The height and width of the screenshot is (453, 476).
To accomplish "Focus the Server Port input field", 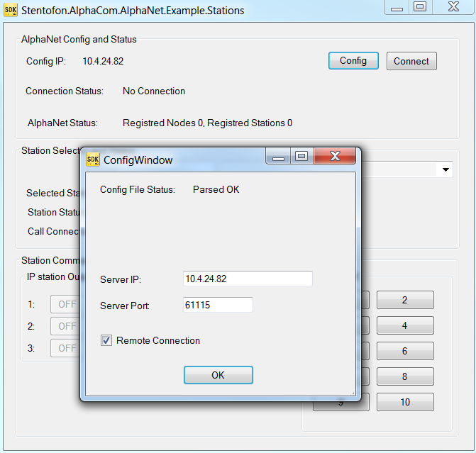I will click(218, 305).
